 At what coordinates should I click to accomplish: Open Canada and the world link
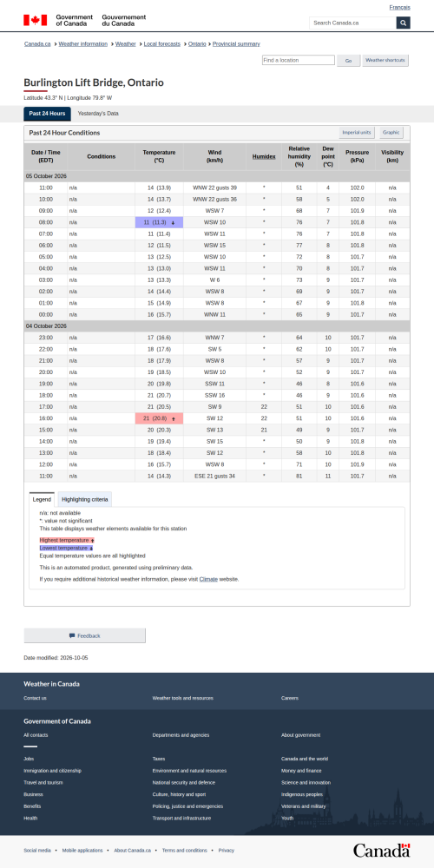pos(305,759)
